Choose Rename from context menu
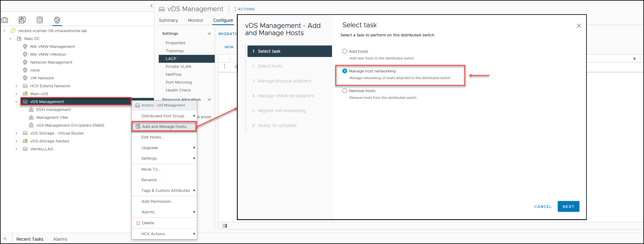The height and width of the screenshot is (244, 644). tap(164, 180)
